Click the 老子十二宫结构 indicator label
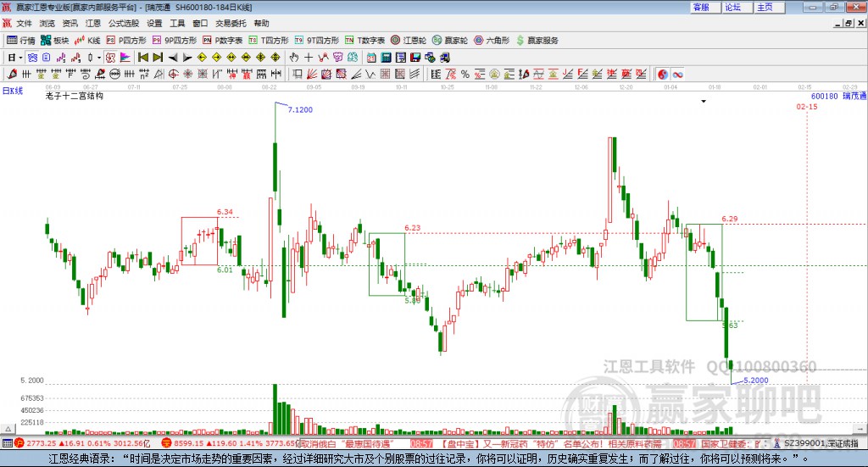868x467 pixels. pyautogui.click(x=75, y=96)
